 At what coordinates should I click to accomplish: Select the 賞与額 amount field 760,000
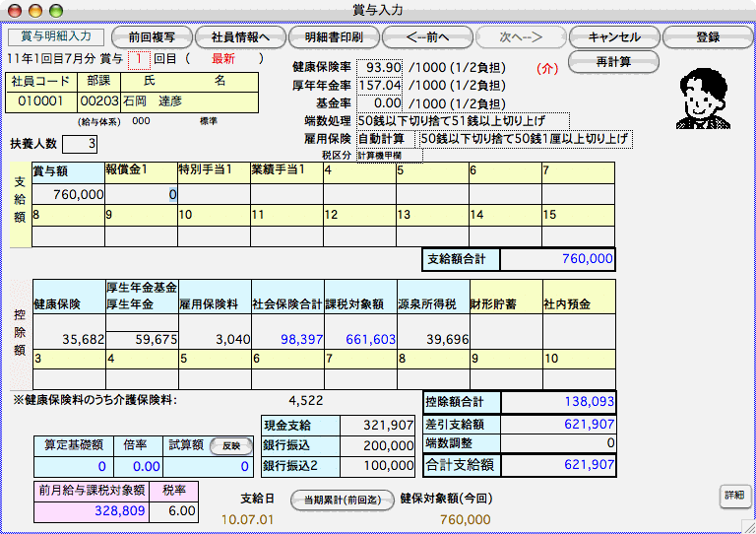[x=68, y=194]
